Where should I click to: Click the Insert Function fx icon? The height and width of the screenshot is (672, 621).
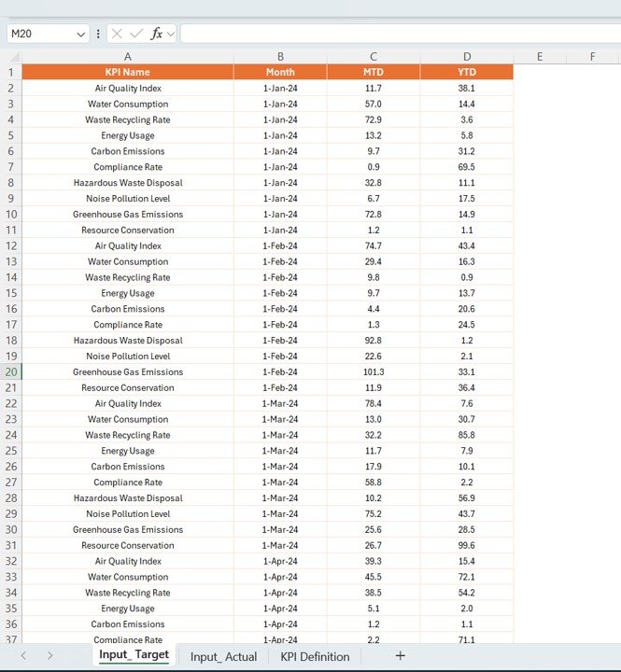pos(157,34)
